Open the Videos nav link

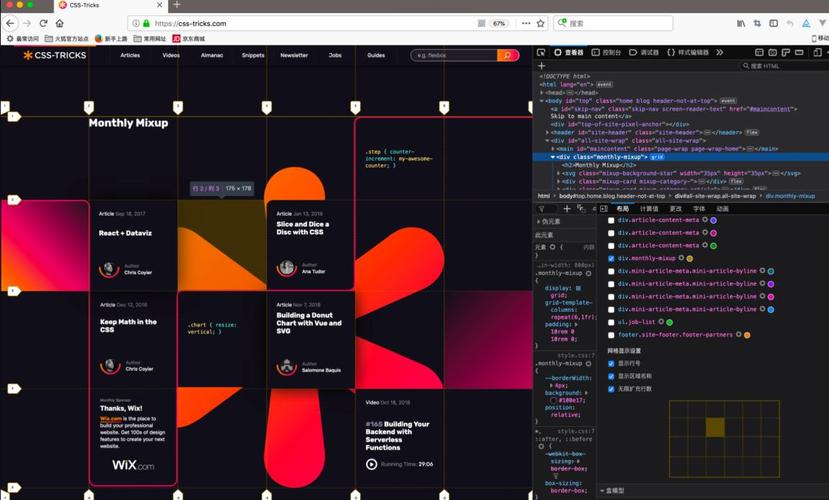pyautogui.click(x=171, y=55)
